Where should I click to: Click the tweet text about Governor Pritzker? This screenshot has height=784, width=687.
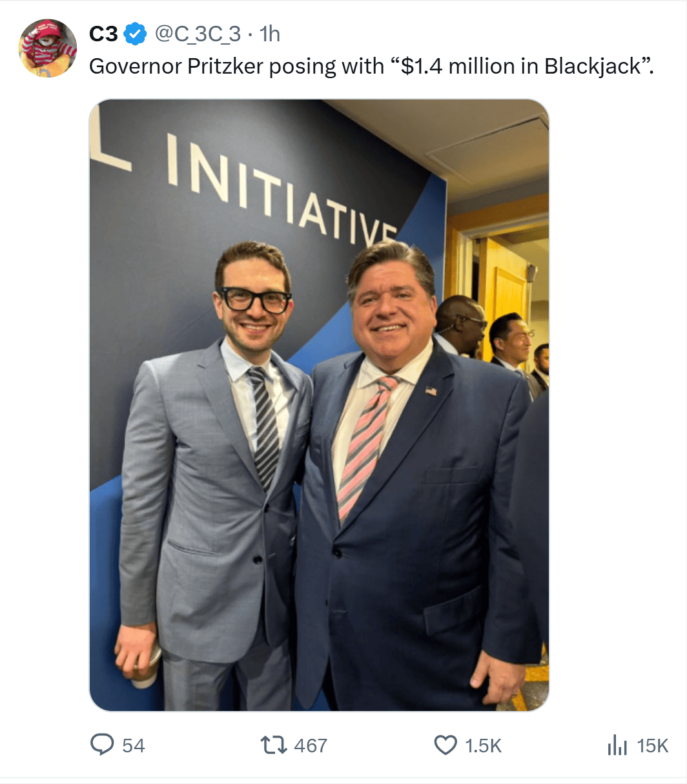point(371,67)
